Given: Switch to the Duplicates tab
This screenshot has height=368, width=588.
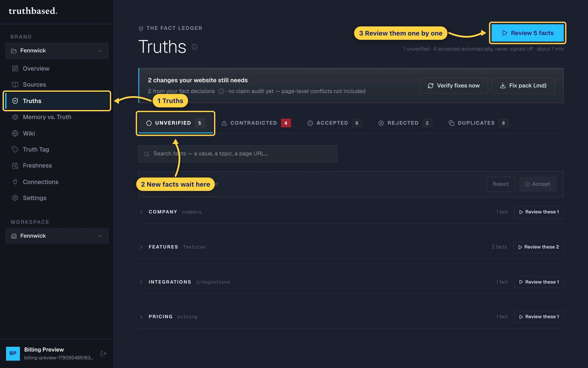Looking at the screenshot, I should pos(479,123).
